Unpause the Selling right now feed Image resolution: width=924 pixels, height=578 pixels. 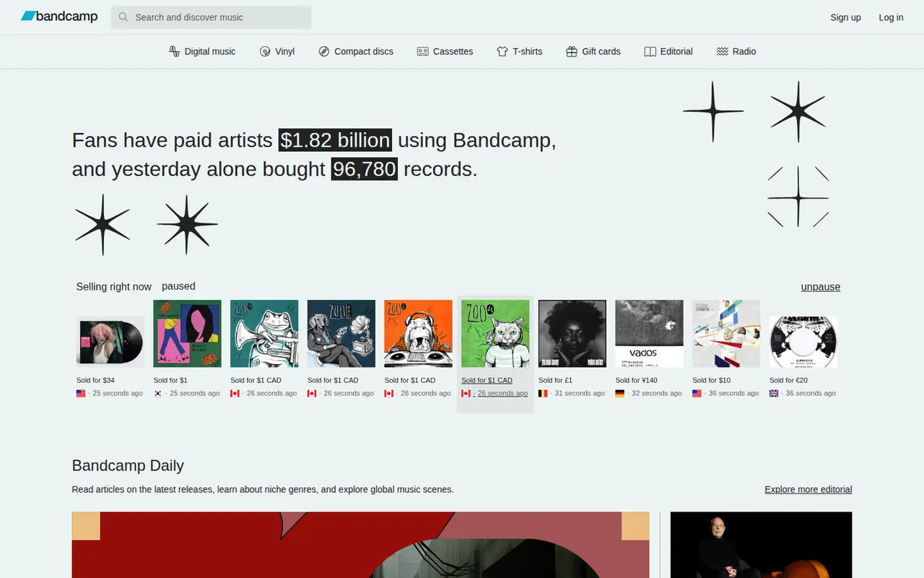point(821,287)
